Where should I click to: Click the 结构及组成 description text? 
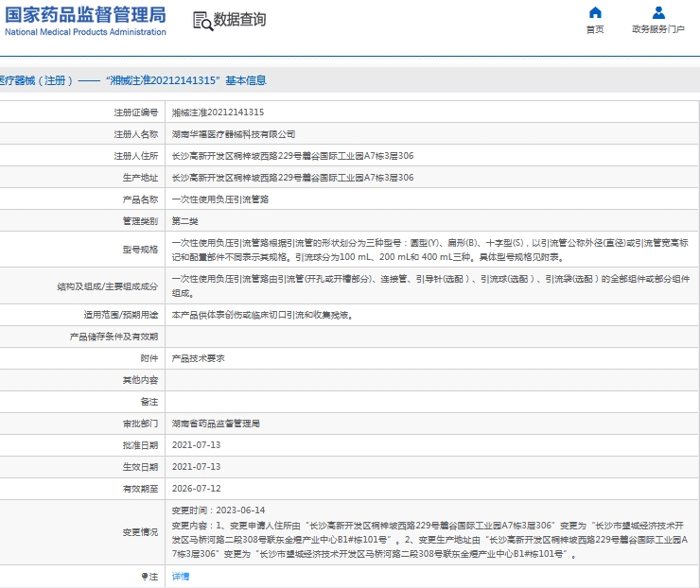point(430,286)
